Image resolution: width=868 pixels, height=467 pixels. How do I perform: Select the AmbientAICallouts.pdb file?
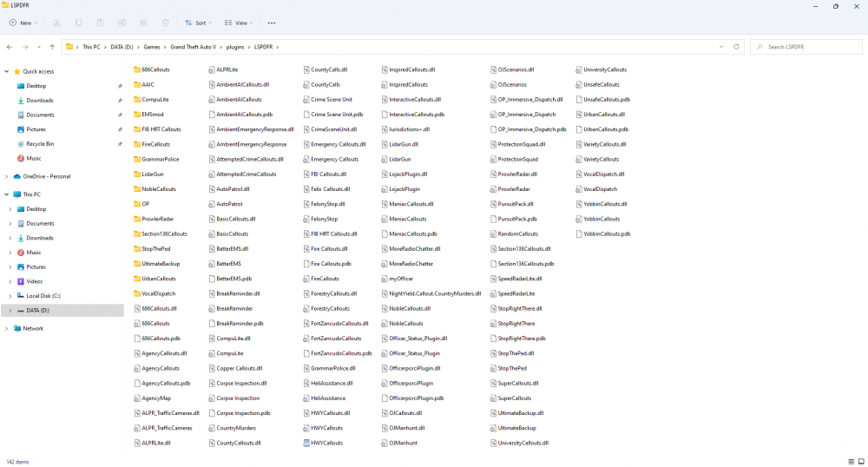pos(240,115)
